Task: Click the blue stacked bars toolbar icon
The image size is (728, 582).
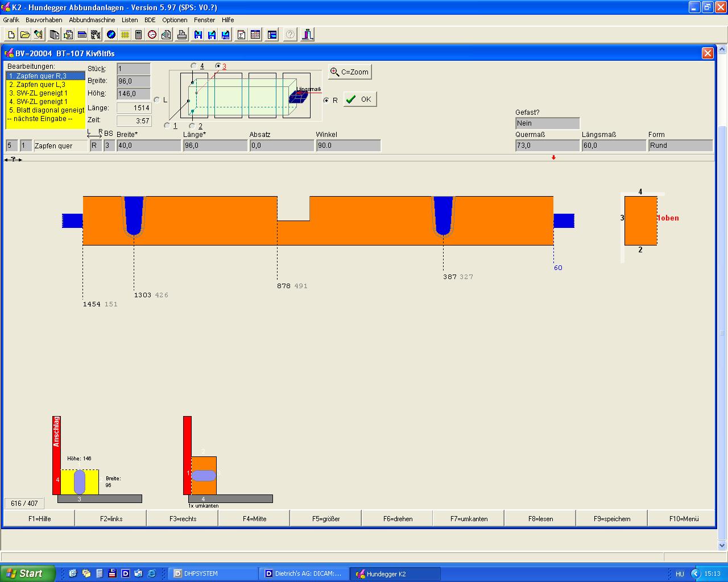Action: 82,35
